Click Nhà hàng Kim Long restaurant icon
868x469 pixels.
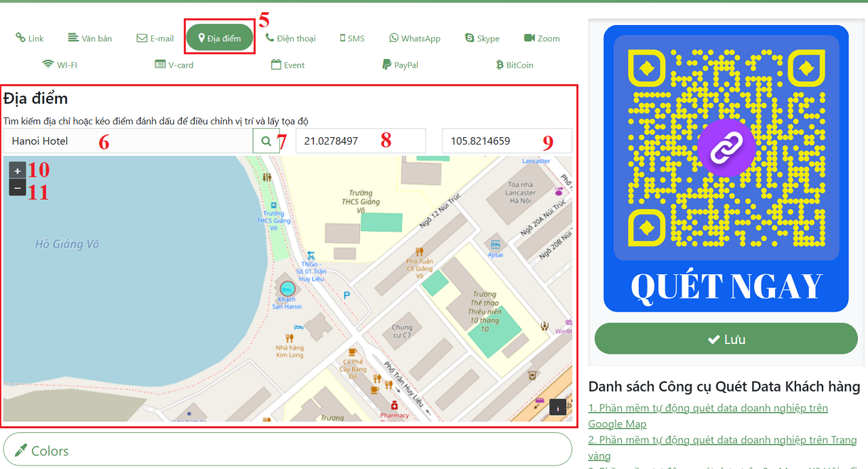tap(290, 337)
